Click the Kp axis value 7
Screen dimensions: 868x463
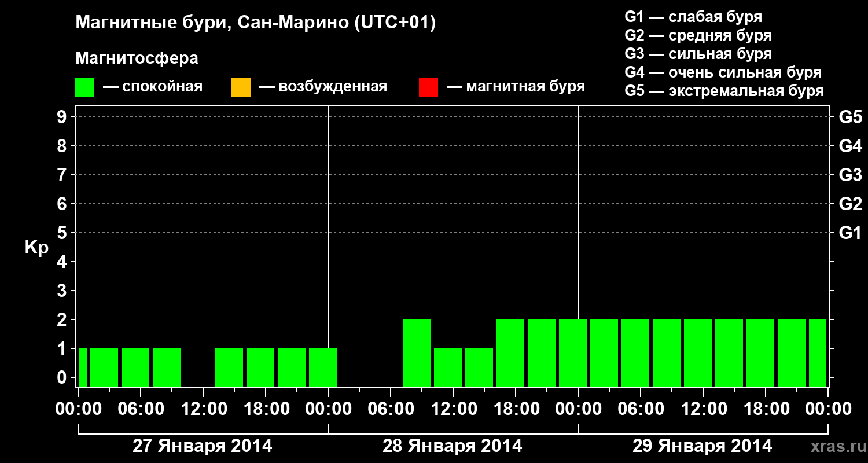pos(63,175)
